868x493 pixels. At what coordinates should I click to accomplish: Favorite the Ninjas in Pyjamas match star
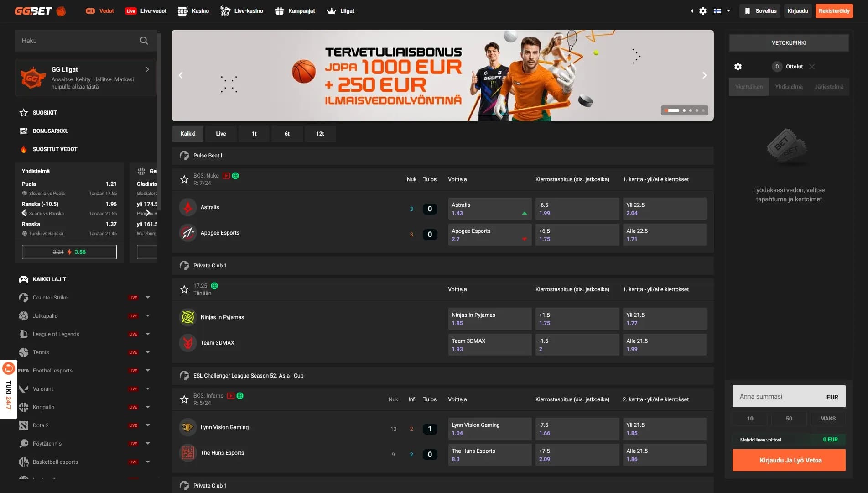tap(184, 289)
